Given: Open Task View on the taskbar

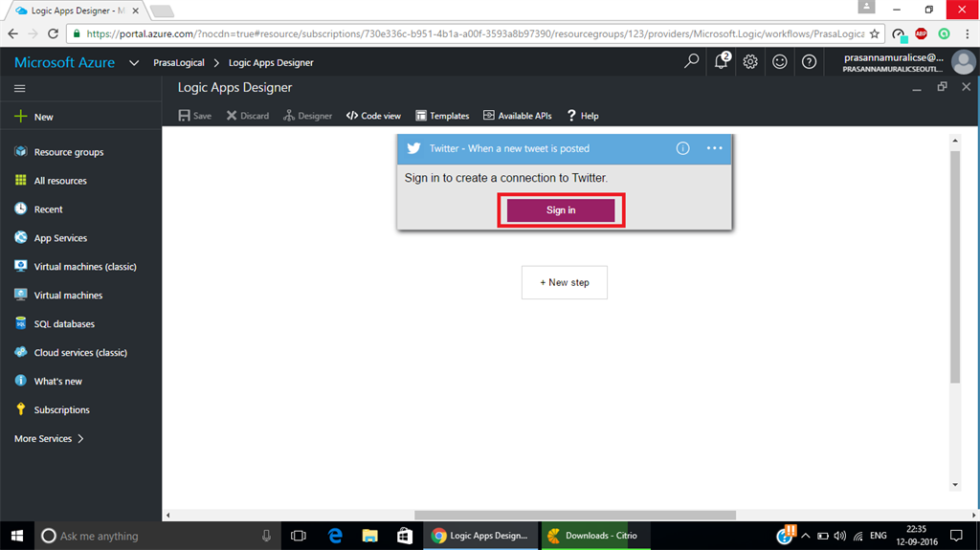Looking at the screenshot, I should coord(299,536).
